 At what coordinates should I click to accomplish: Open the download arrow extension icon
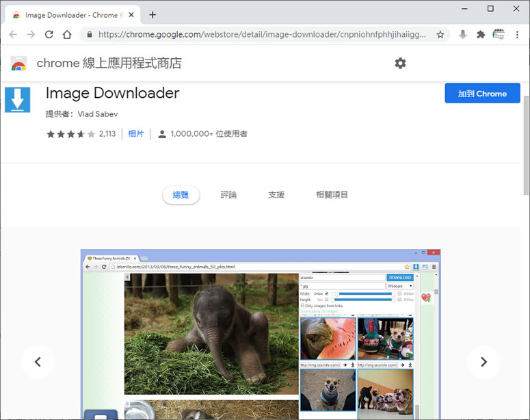(x=463, y=34)
